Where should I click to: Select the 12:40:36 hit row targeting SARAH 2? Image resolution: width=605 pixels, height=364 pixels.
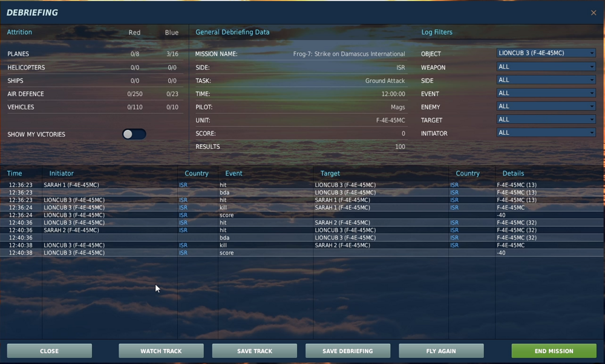pyautogui.click(x=302, y=223)
